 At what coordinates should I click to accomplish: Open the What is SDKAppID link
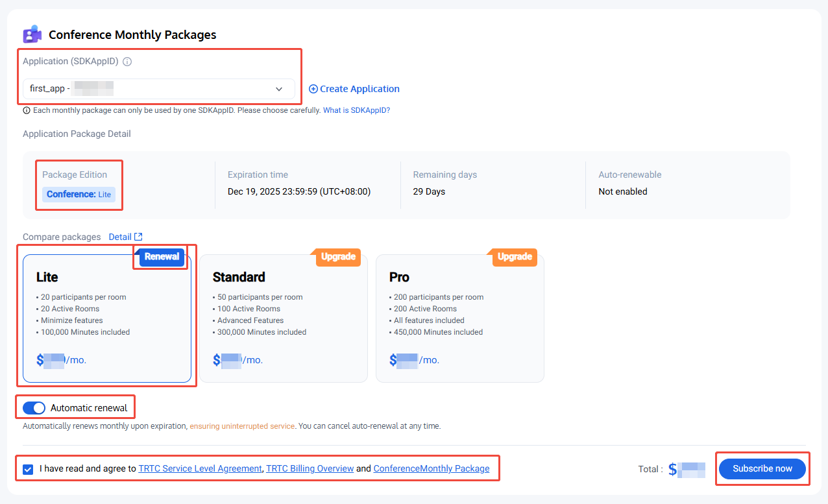coord(356,110)
